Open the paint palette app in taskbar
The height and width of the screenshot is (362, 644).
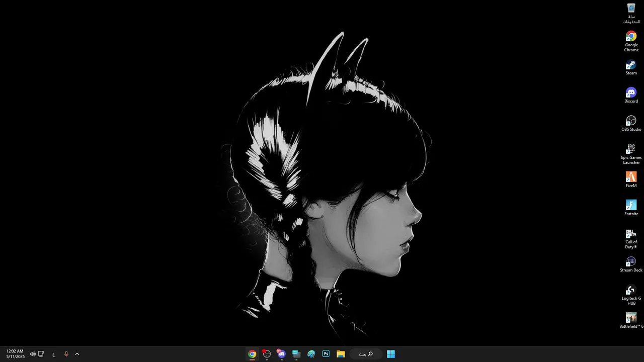coord(311,354)
